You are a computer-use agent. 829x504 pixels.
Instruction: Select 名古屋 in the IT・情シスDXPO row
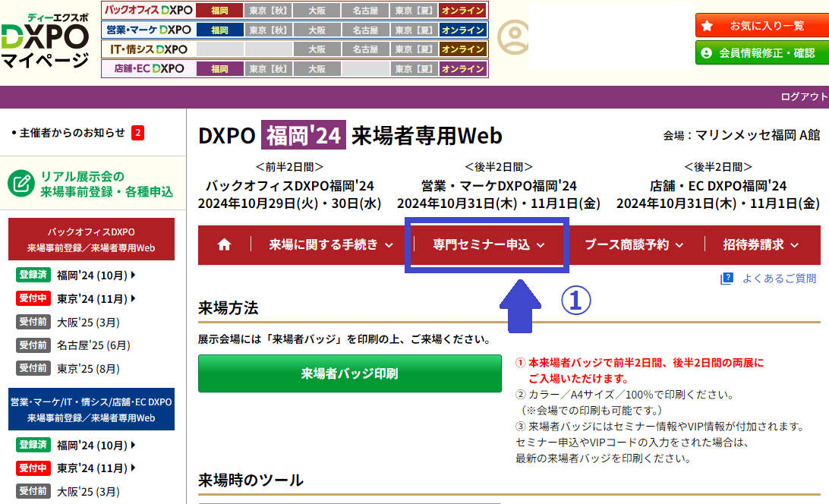click(365, 49)
